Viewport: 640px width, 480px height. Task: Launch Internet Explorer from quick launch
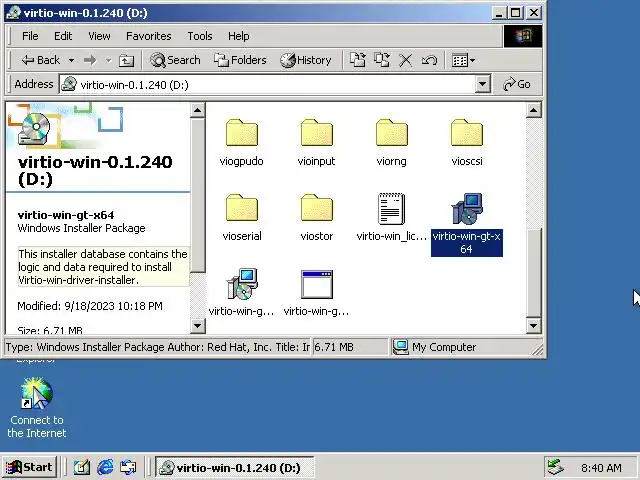(x=105, y=467)
